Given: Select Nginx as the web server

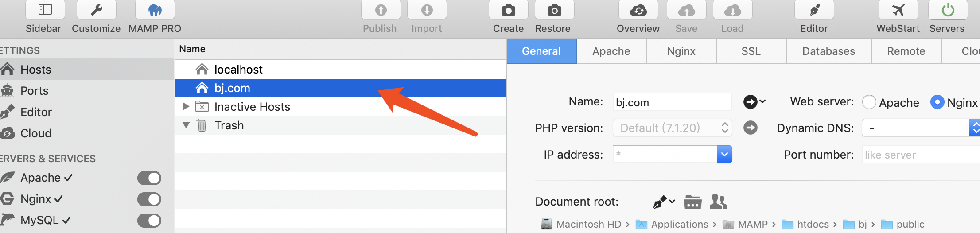Looking at the screenshot, I should point(937,102).
